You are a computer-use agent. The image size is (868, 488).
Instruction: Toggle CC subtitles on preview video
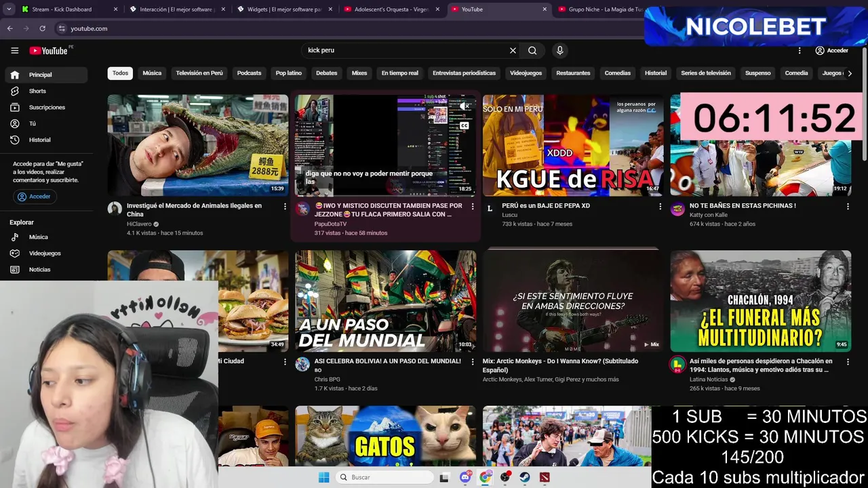point(465,125)
